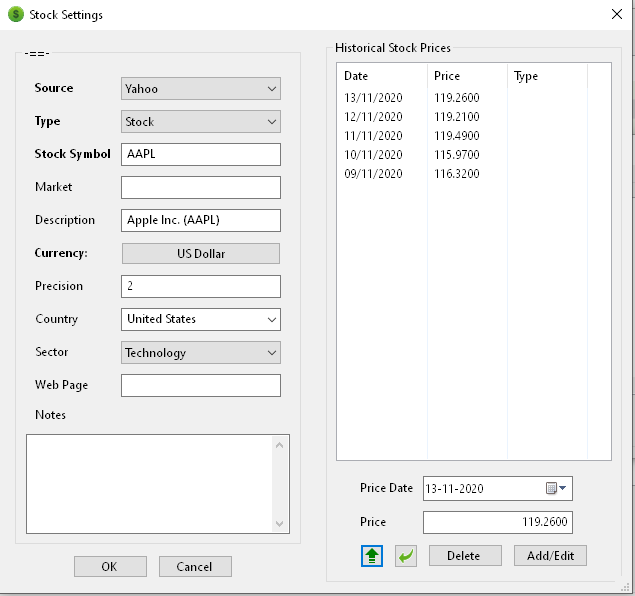
Task: Focus the Stock Symbol field containing AAPL
Action: [201, 154]
